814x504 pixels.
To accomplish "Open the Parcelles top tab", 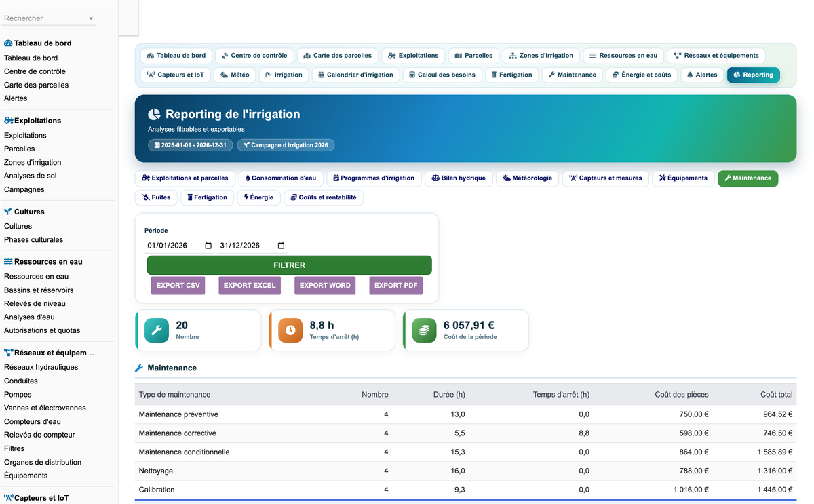I will pyautogui.click(x=473, y=56).
